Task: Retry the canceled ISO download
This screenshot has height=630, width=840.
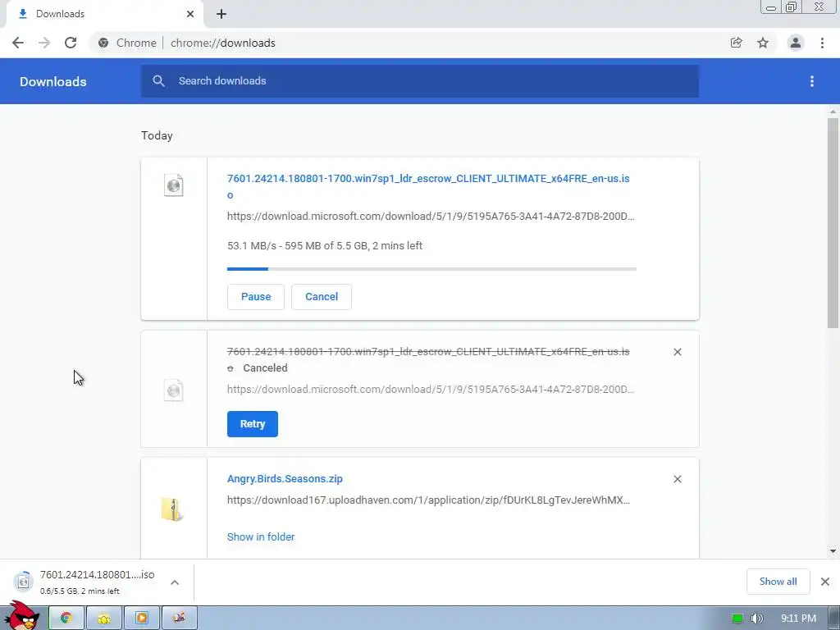Action: [x=253, y=424]
